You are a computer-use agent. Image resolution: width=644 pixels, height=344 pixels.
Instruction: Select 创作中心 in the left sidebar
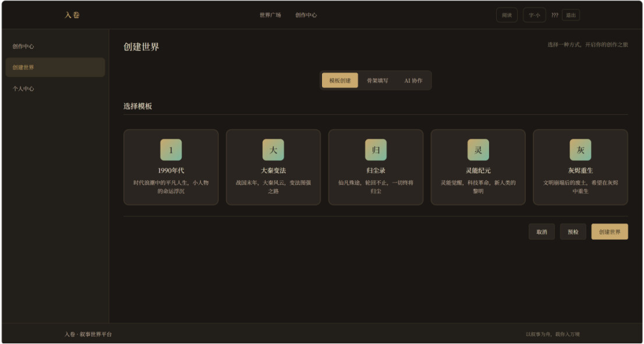click(x=55, y=47)
